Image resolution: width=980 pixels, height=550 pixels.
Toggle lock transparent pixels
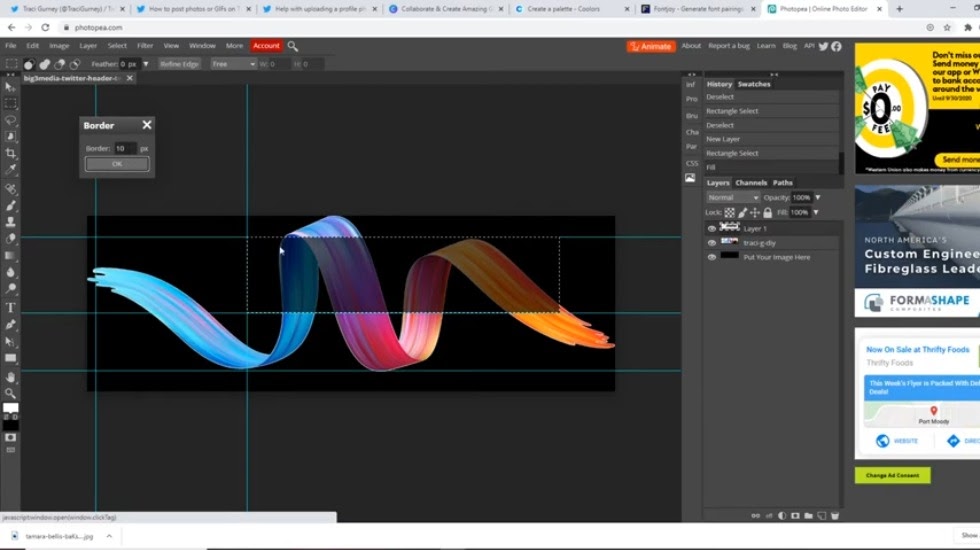[x=729, y=213]
